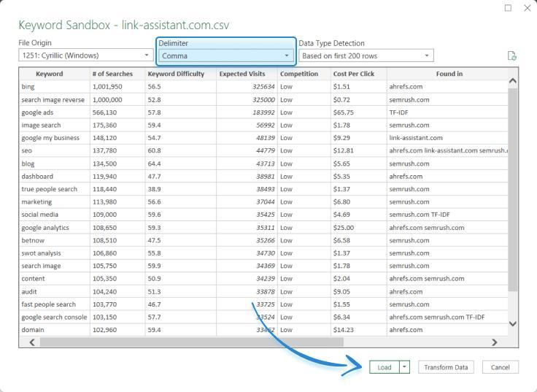Click the file settings icon at top right
Screen dimensions: 537x392
pos(512,55)
